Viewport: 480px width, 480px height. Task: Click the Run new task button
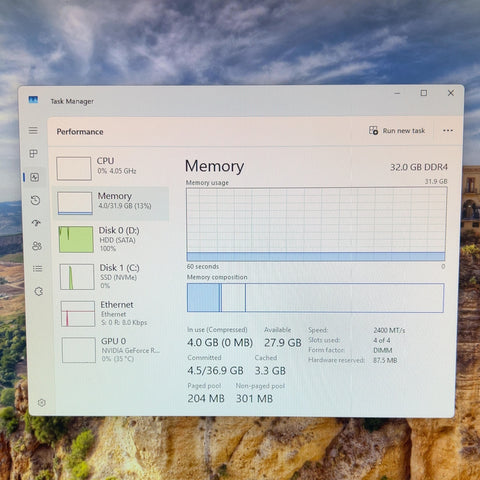point(397,131)
